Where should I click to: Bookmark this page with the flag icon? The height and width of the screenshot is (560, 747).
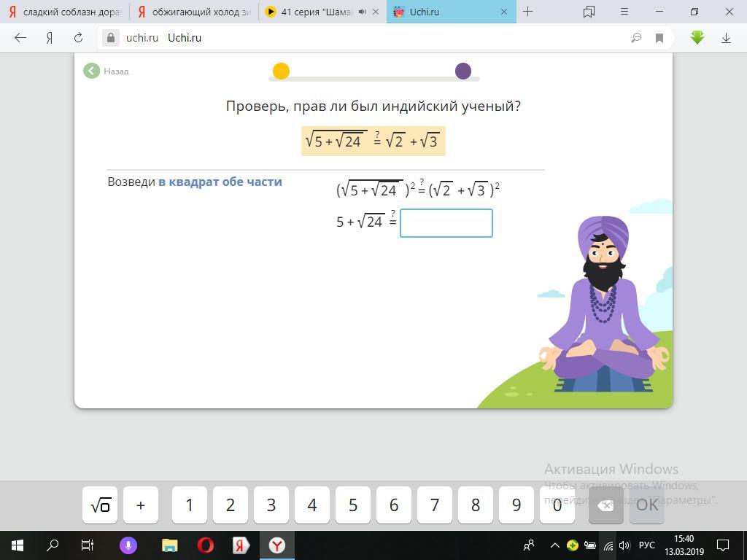coord(659,38)
